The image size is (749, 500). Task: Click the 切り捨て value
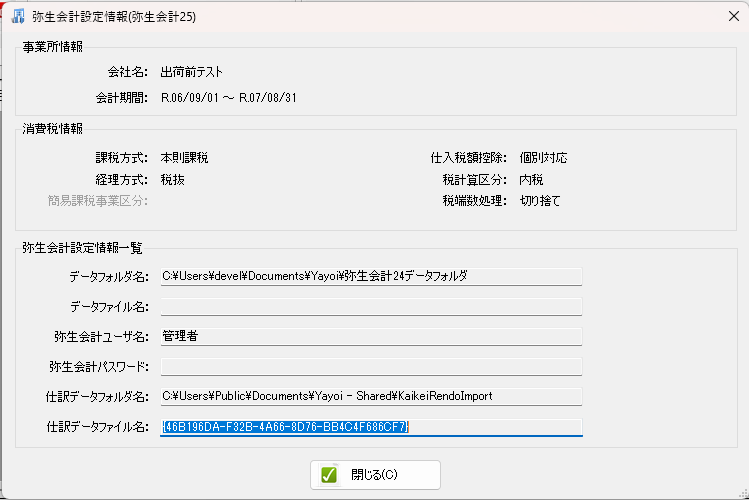[540, 201]
